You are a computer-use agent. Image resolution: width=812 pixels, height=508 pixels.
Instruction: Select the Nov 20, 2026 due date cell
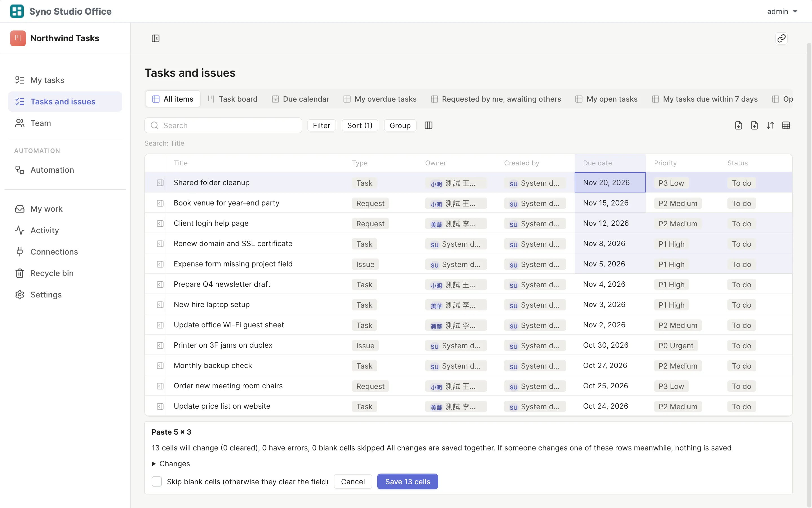pyautogui.click(x=610, y=182)
